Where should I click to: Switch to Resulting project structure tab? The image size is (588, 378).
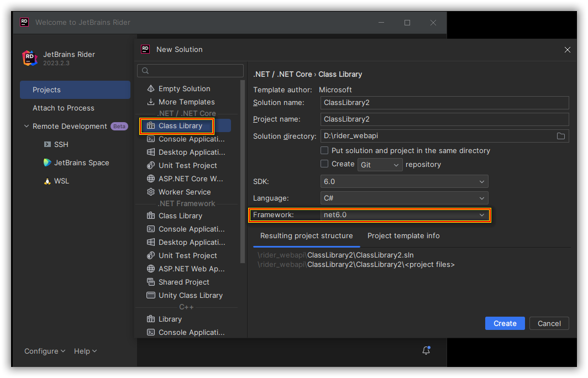[x=306, y=236]
